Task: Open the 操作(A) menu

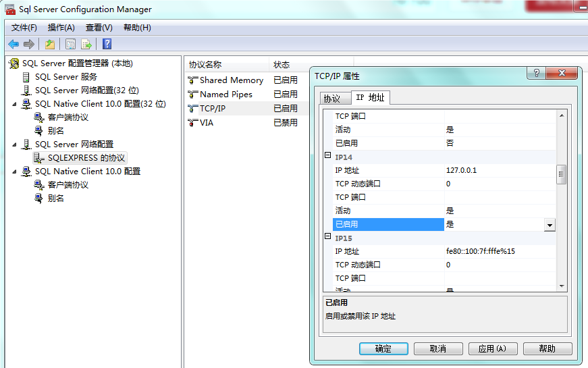Action: tap(61, 28)
